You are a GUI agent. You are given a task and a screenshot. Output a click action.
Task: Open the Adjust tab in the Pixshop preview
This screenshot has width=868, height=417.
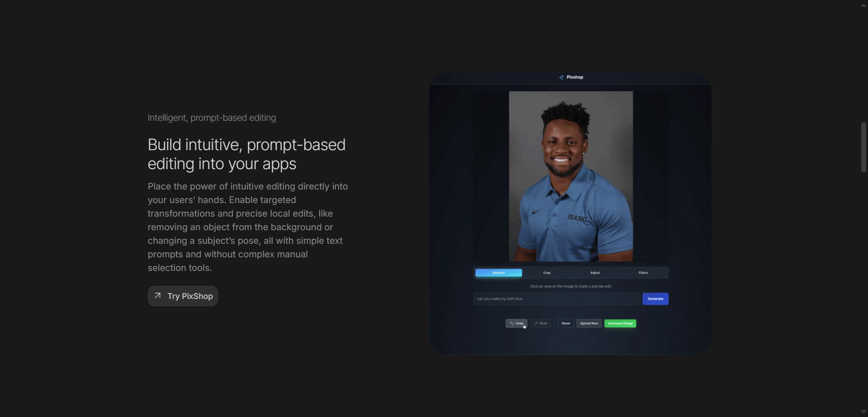point(595,273)
